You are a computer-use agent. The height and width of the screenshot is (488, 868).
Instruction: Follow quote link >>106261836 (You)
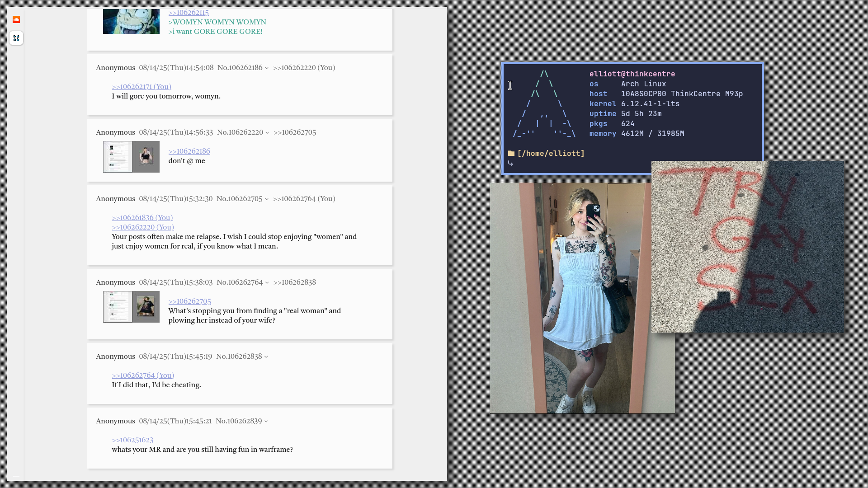pos(142,218)
